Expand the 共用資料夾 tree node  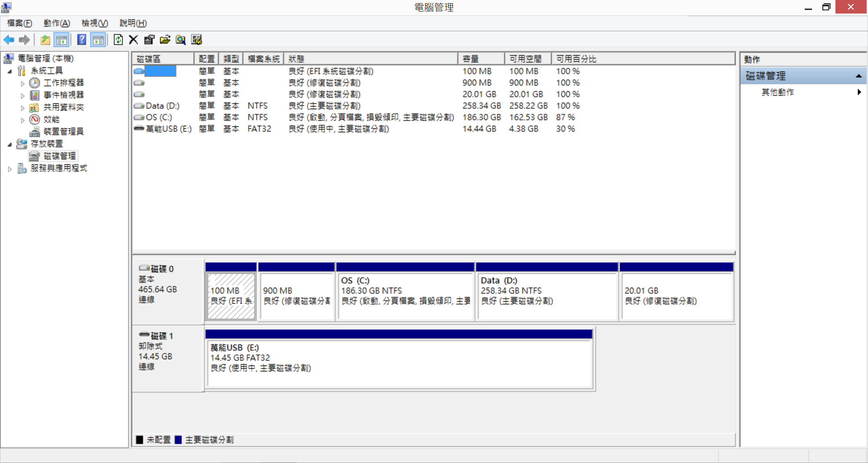pos(23,108)
